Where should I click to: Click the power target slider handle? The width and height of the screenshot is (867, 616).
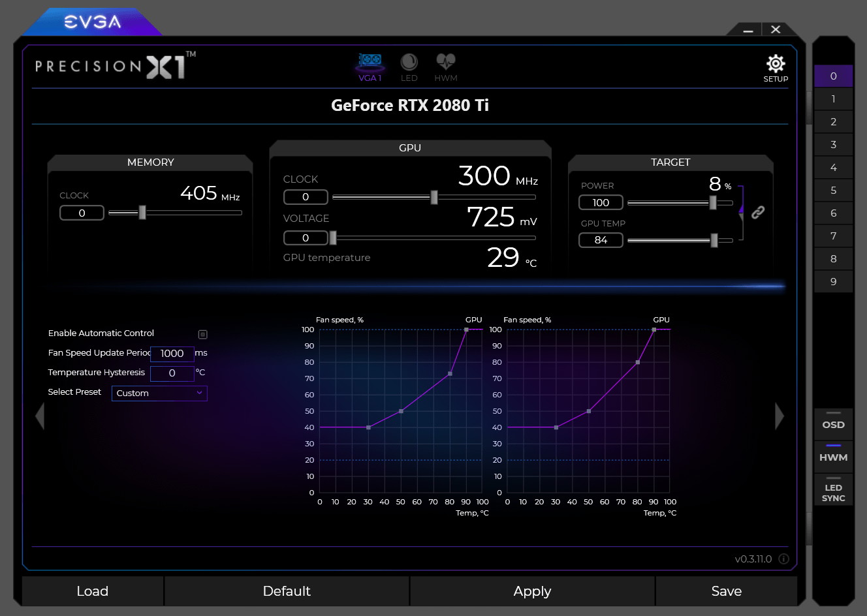(713, 202)
